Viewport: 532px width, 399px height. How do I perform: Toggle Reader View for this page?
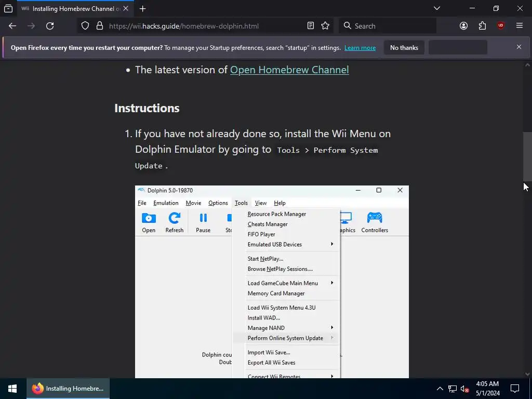(x=311, y=26)
